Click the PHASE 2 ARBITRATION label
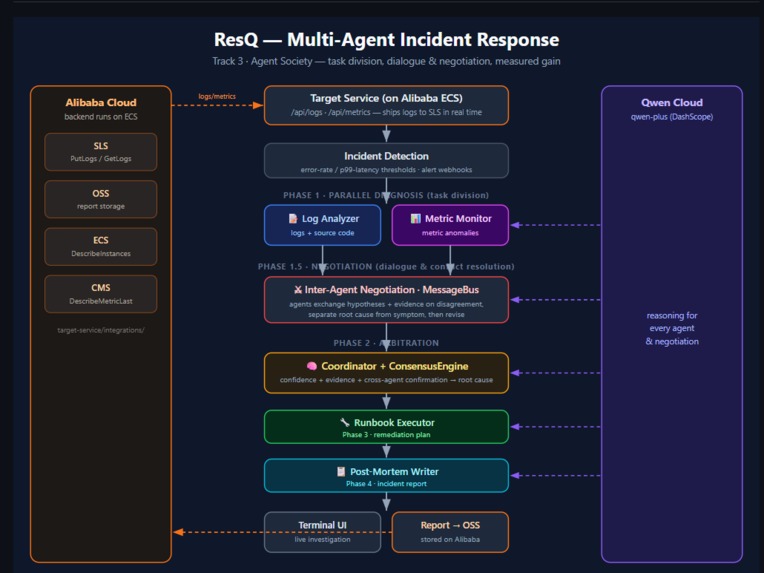 pyautogui.click(x=386, y=343)
